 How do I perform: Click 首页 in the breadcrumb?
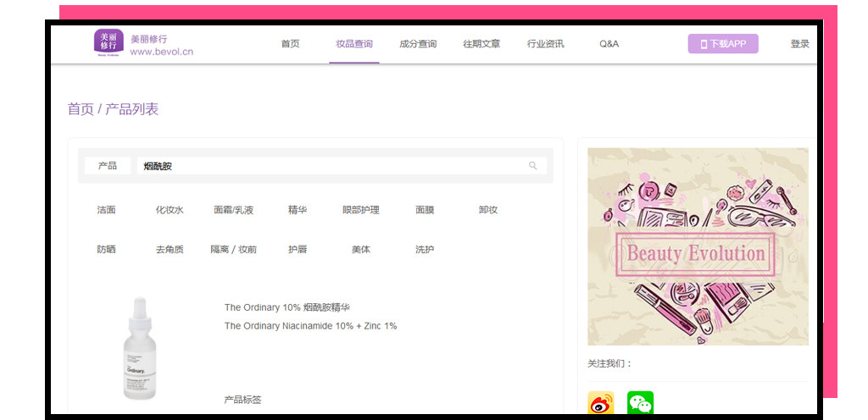(81, 109)
